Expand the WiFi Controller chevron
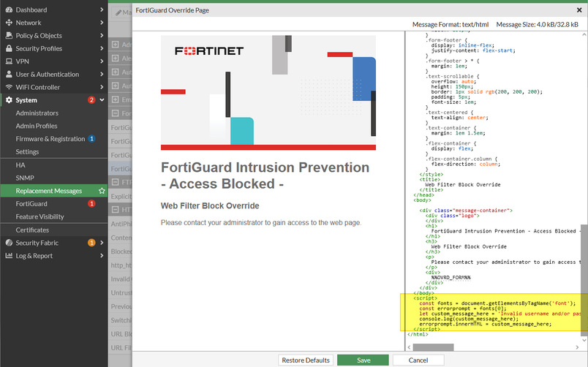 (x=102, y=87)
